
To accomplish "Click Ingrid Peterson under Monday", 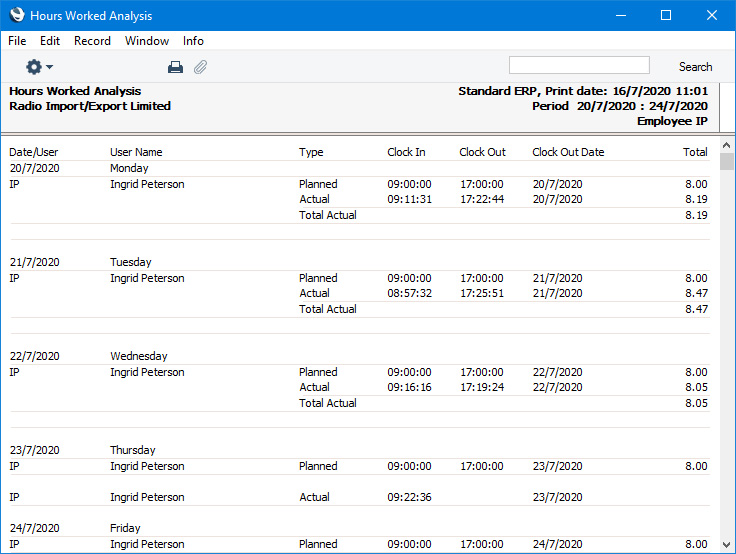I will tap(147, 184).
